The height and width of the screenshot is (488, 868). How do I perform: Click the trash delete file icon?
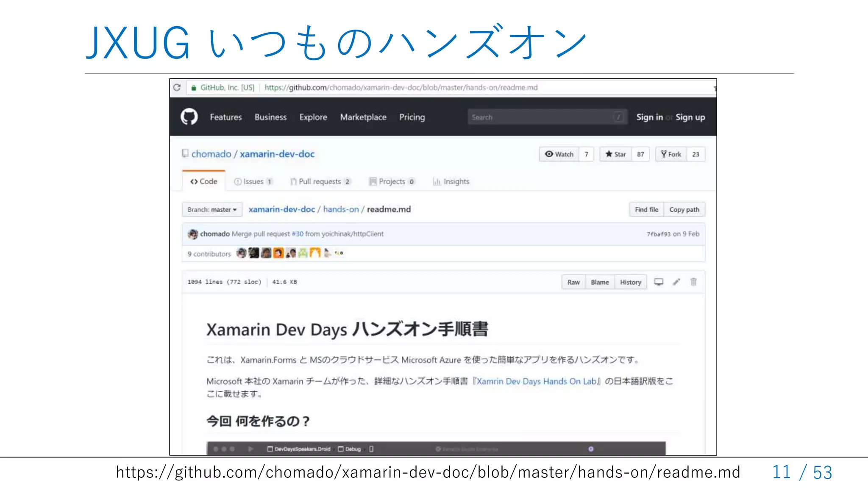(693, 282)
